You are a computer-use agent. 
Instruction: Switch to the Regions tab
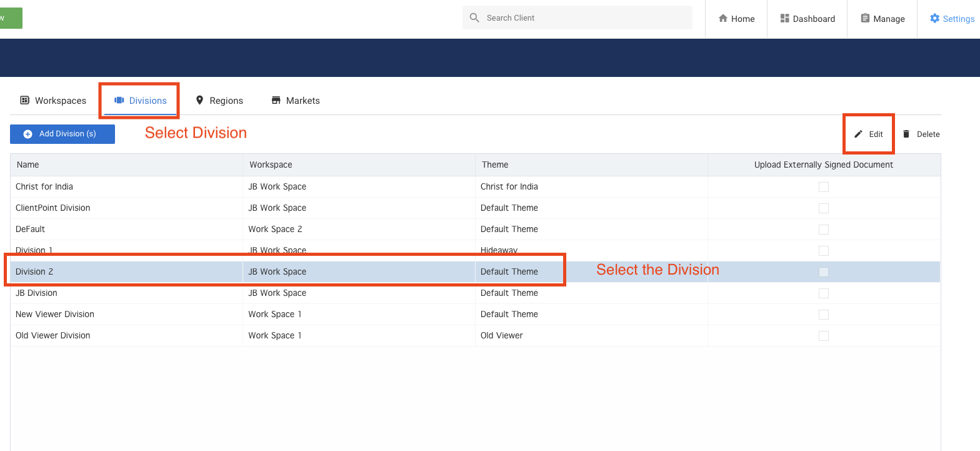pyautogui.click(x=219, y=100)
